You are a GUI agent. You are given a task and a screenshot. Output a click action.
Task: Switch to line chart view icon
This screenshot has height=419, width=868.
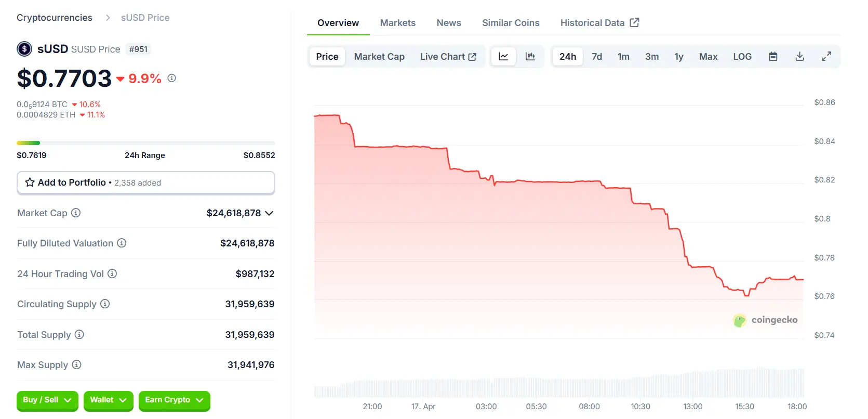(503, 56)
